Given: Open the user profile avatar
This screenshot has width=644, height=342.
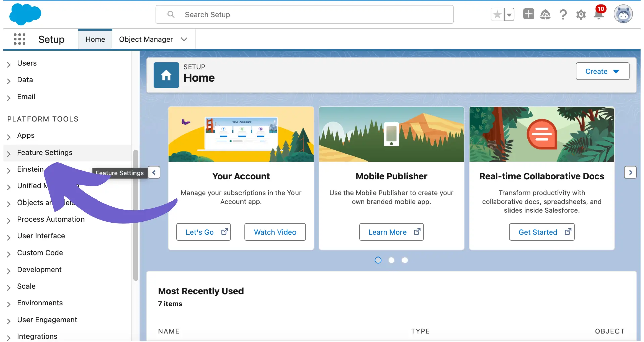Looking at the screenshot, I should click(x=623, y=14).
